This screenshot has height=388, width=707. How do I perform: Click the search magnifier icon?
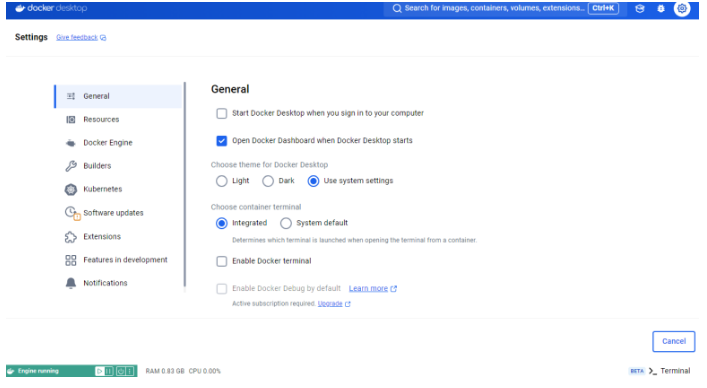point(397,8)
